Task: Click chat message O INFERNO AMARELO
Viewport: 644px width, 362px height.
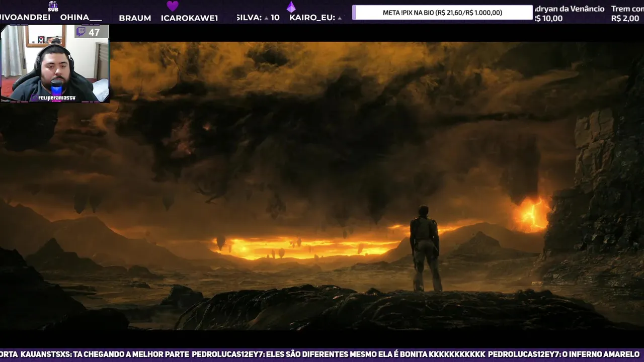Action: 602,354
